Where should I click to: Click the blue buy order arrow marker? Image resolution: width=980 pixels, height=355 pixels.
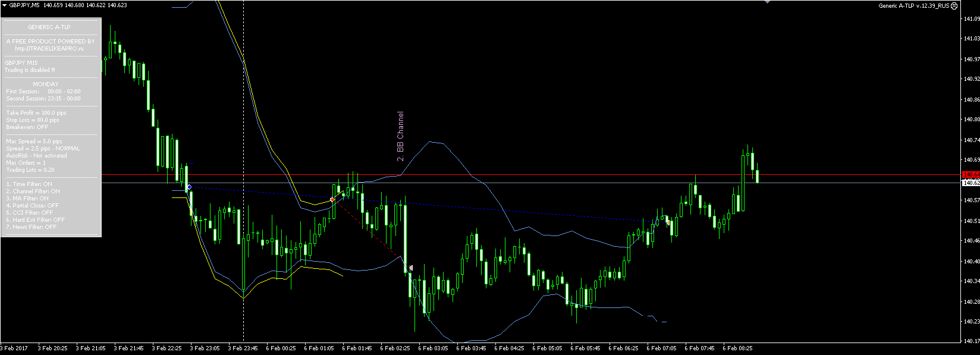[x=189, y=187]
